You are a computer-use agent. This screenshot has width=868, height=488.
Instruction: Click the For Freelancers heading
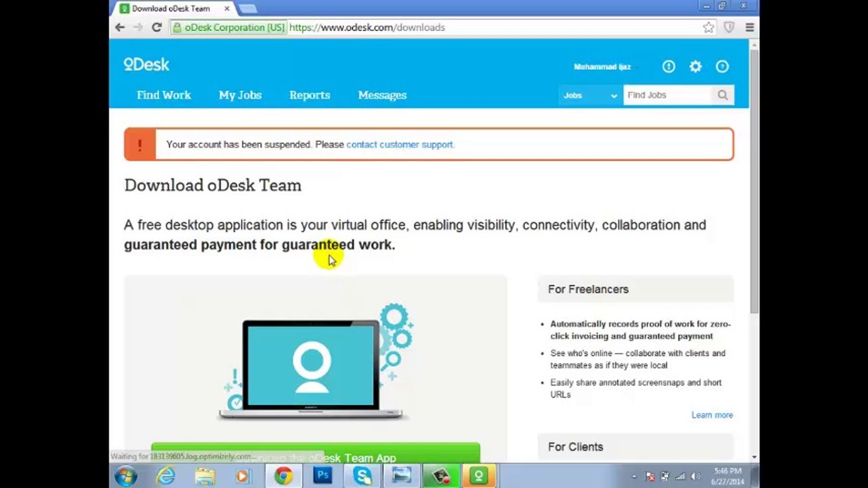click(x=588, y=289)
